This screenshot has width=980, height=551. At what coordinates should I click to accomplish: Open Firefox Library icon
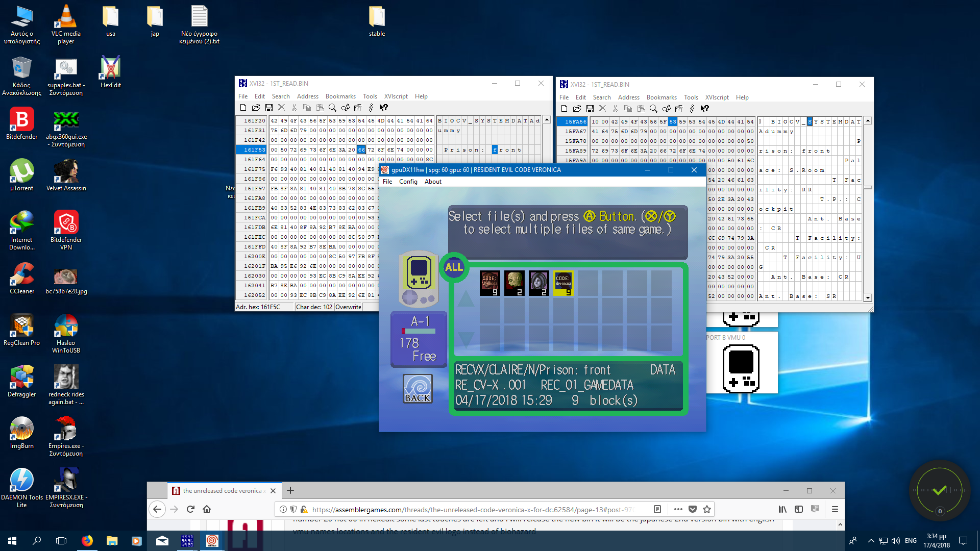coord(782,509)
